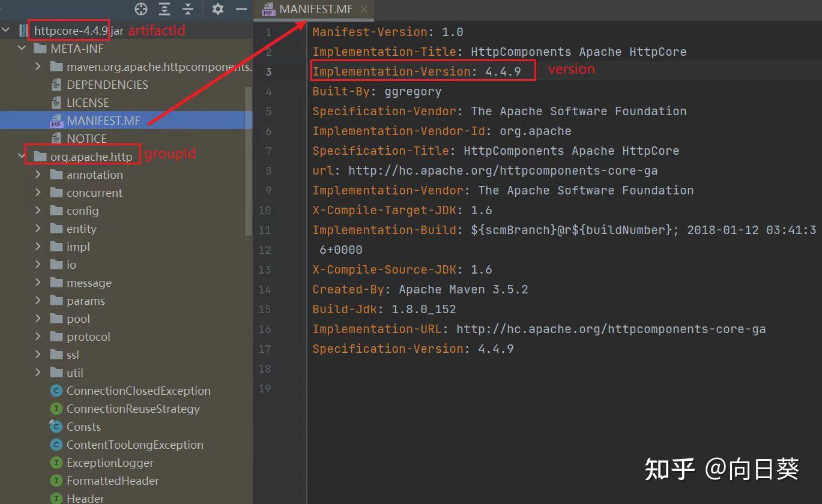Select the ExceptionLogger interface icon
This screenshot has width=822, height=504.
pyautogui.click(x=56, y=463)
